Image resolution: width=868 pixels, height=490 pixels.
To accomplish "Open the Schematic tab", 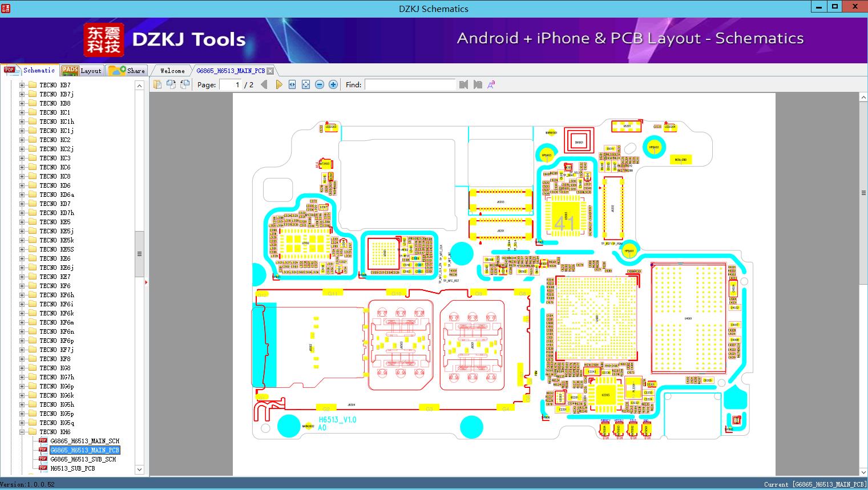I will tap(30, 70).
